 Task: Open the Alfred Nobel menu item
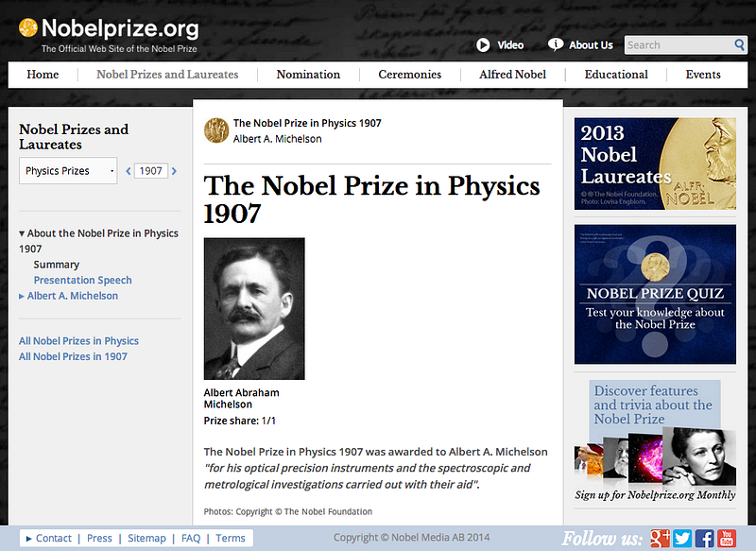tap(512, 75)
